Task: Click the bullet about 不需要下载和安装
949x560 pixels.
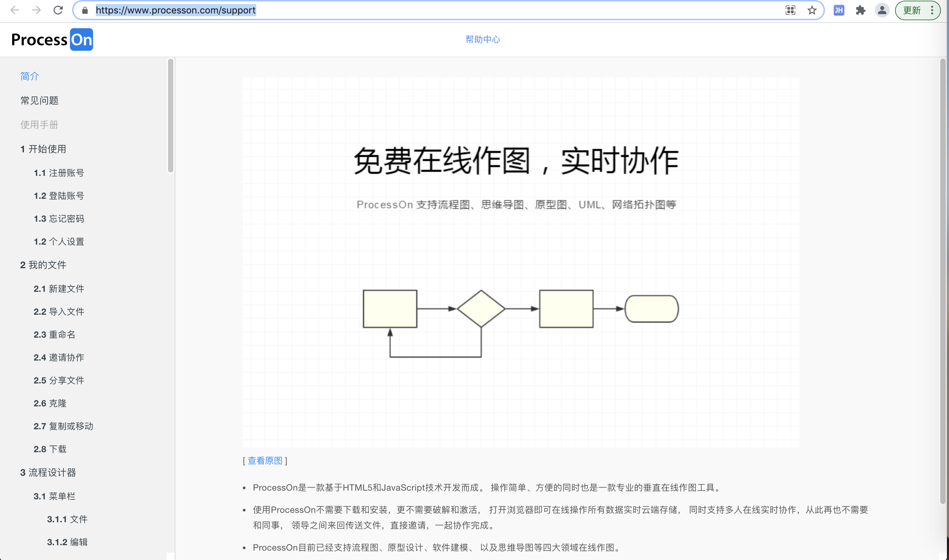Action: pos(560,517)
